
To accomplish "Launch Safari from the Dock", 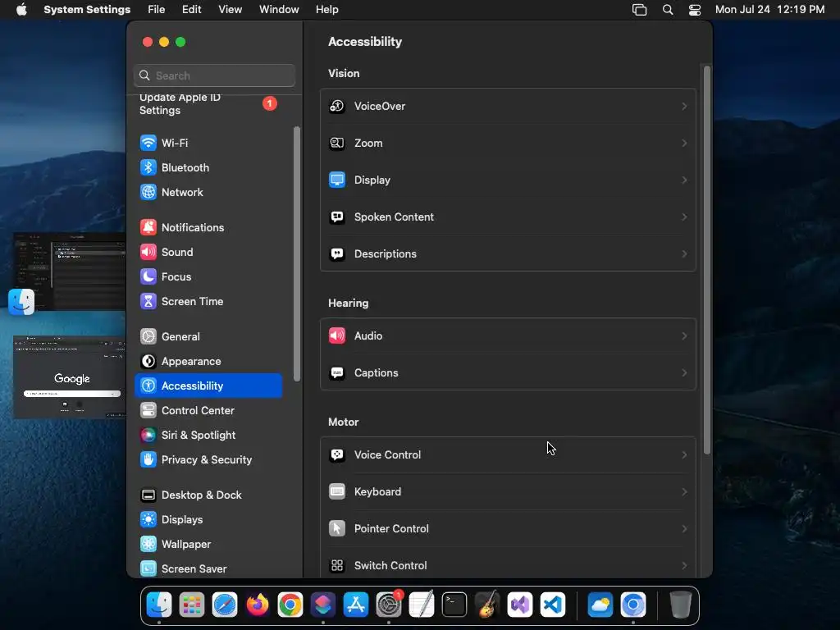I will pos(225,605).
